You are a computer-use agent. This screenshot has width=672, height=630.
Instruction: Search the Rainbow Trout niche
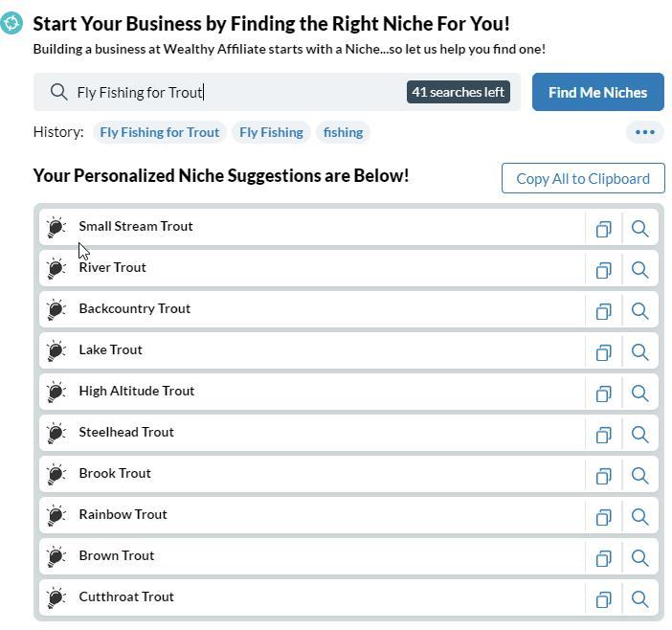coord(639,517)
